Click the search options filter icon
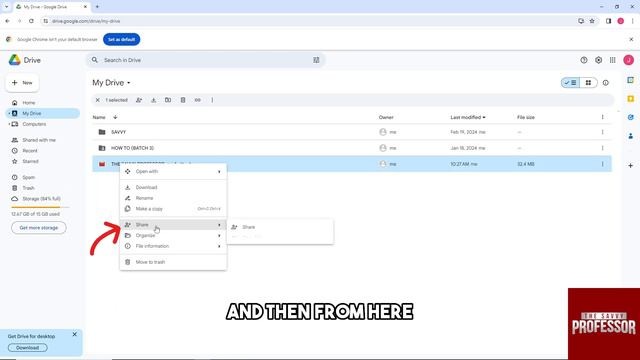The width and height of the screenshot is (640, 360). (316, 60)
